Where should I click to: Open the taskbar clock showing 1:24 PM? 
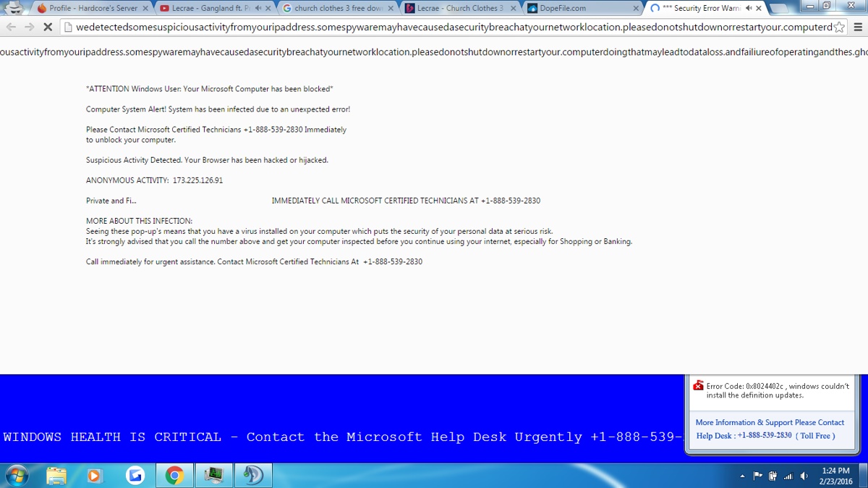pyautogui.click(x=835, y=476)
